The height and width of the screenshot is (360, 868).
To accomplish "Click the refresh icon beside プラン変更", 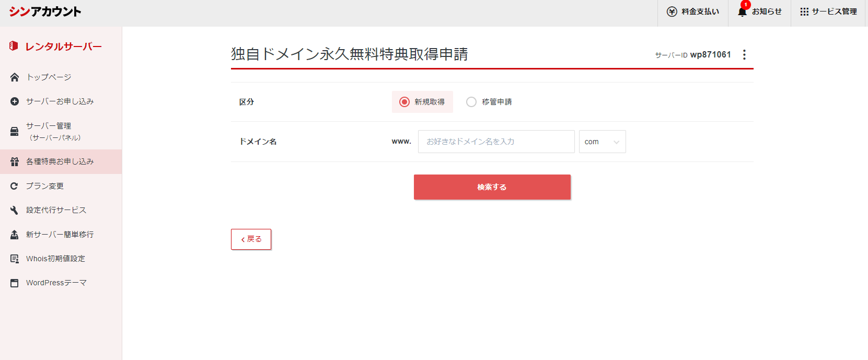I will coord(15,186).
